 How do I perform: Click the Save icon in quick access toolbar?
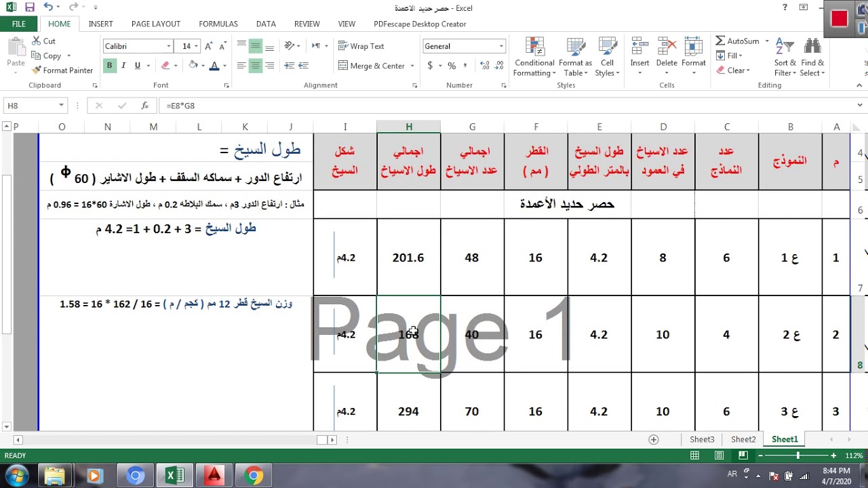tap(29, 7)
